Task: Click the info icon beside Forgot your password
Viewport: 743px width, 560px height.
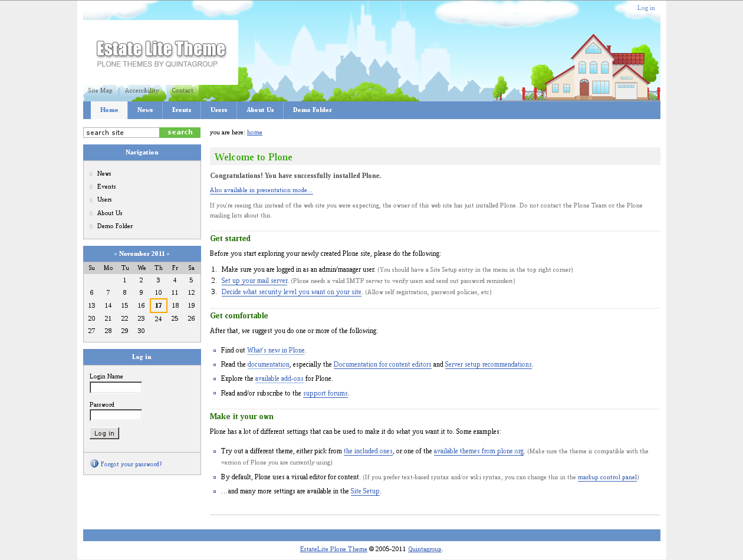Action: pyautogui.click(x=94, y=463)
